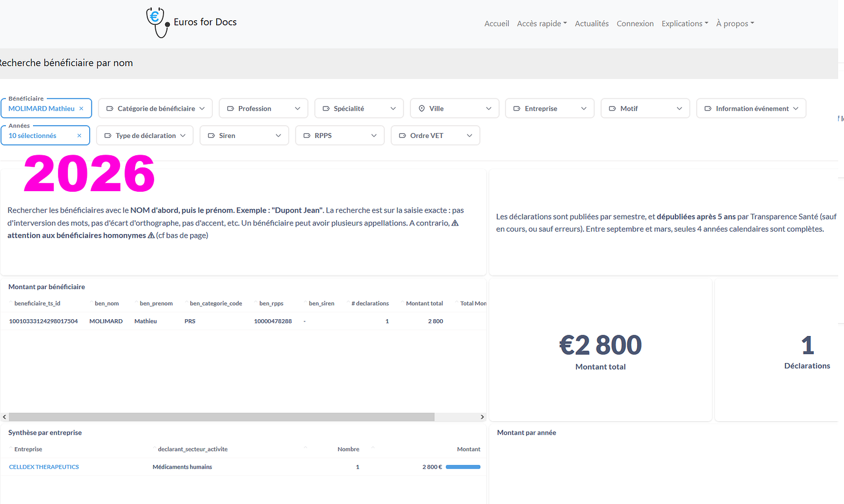Sort by the # declarations column header

point(370,304)
